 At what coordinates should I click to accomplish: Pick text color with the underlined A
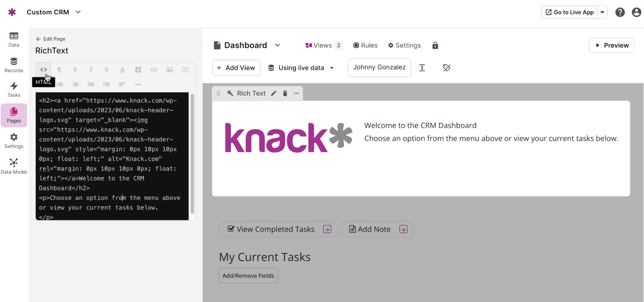[x=122, y=69]
